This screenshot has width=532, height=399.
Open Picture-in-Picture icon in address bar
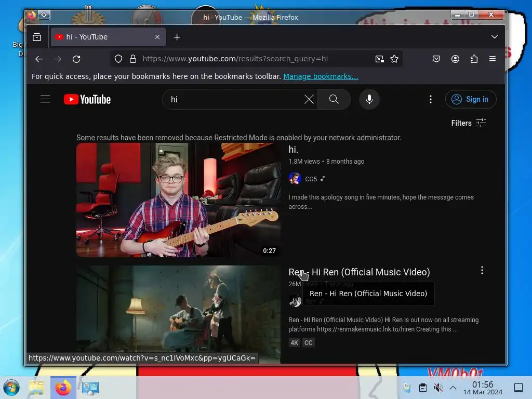click(x=379, y=59)
